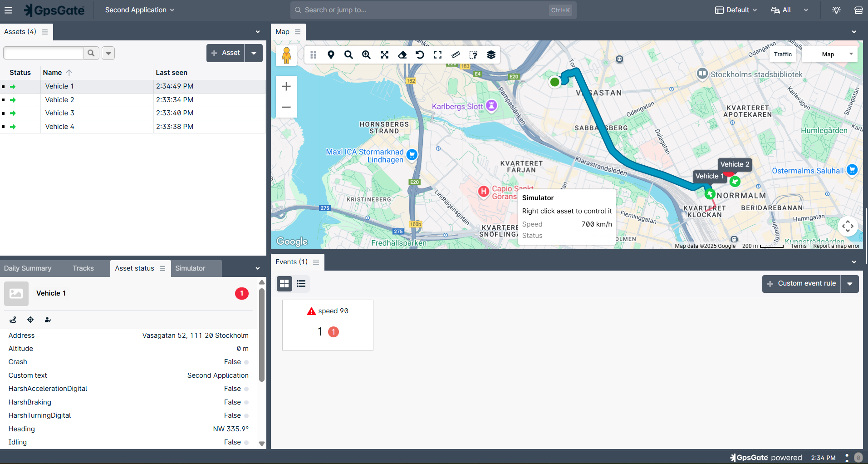868x464 pixels.
Task: Click the map search magnifier tool
Action: (348, 55)
